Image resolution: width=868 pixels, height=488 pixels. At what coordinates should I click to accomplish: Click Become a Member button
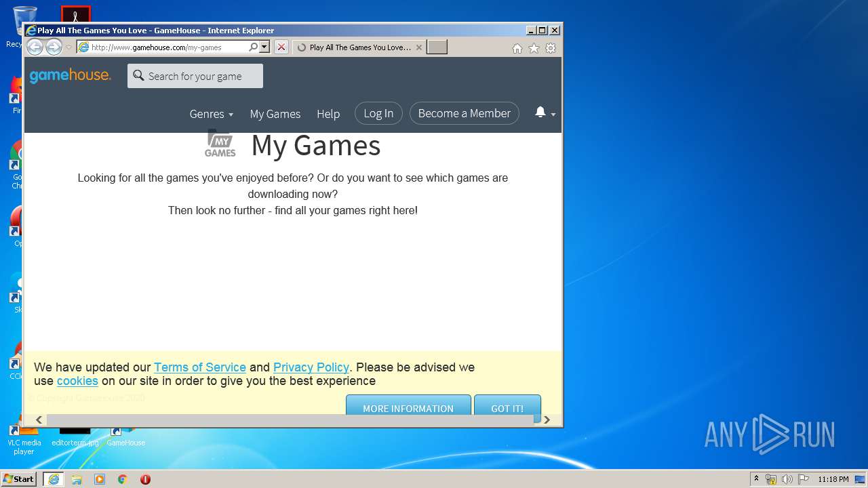[x=465, y=113]
